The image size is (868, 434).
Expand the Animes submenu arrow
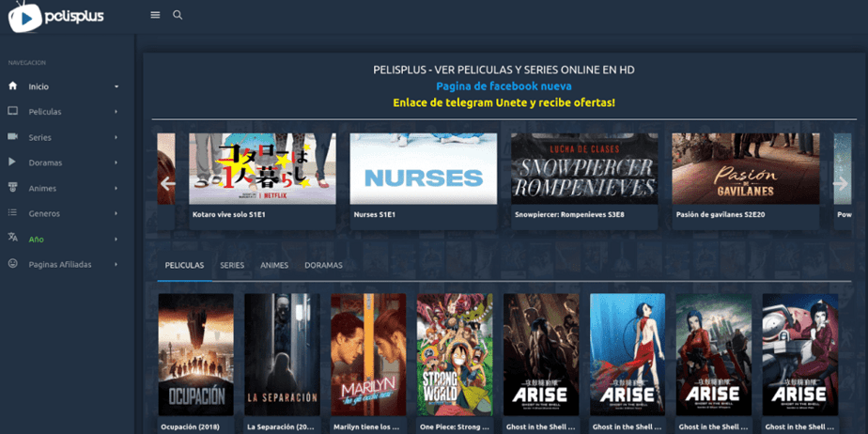(116, 188)
